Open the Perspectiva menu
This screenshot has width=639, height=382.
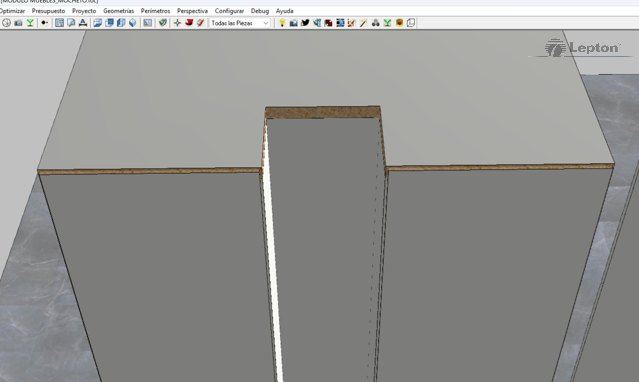tap(192, 11)
